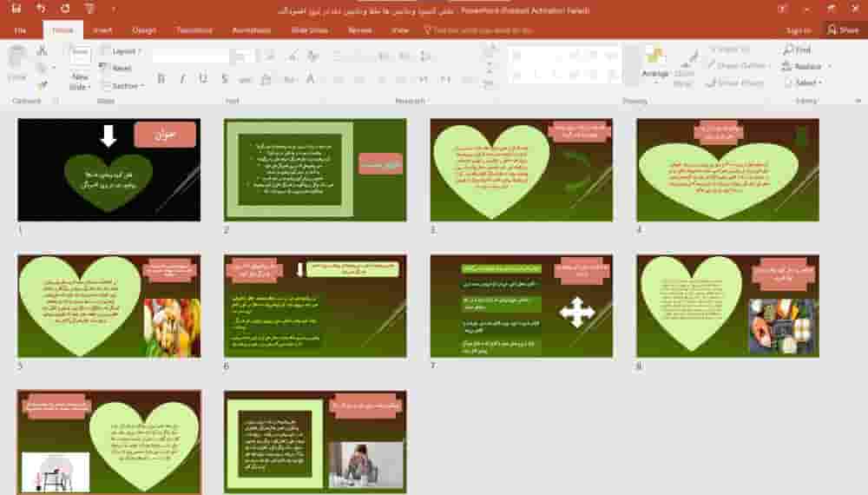The image size is (868, 495).
Task: Toggle Underline formatting
Action: [x=203, y=79]
